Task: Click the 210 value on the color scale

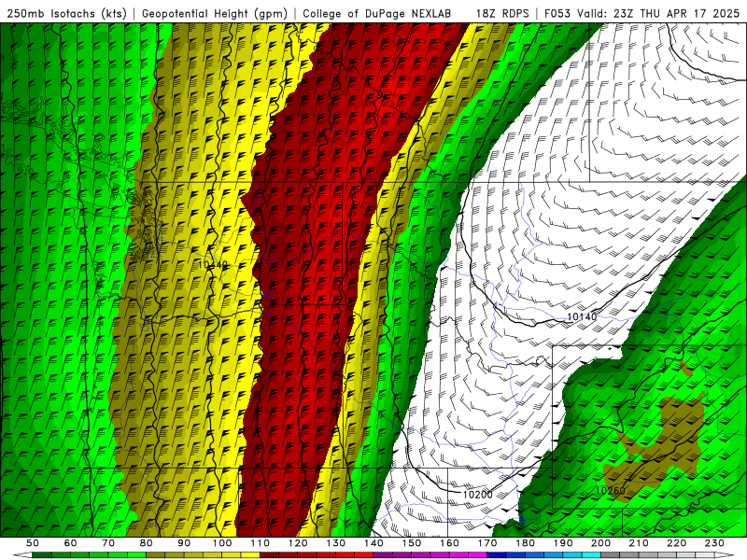Action: tap(639, 543)
